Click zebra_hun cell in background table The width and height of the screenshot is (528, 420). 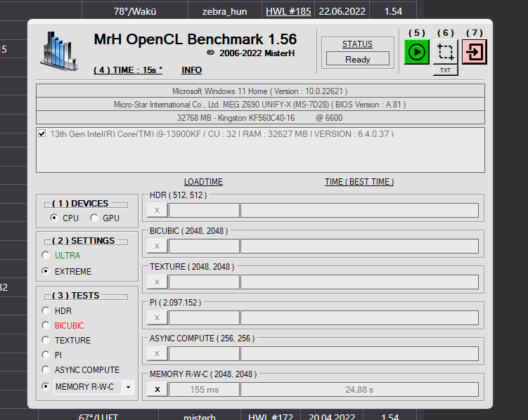(x=224, y=11)
